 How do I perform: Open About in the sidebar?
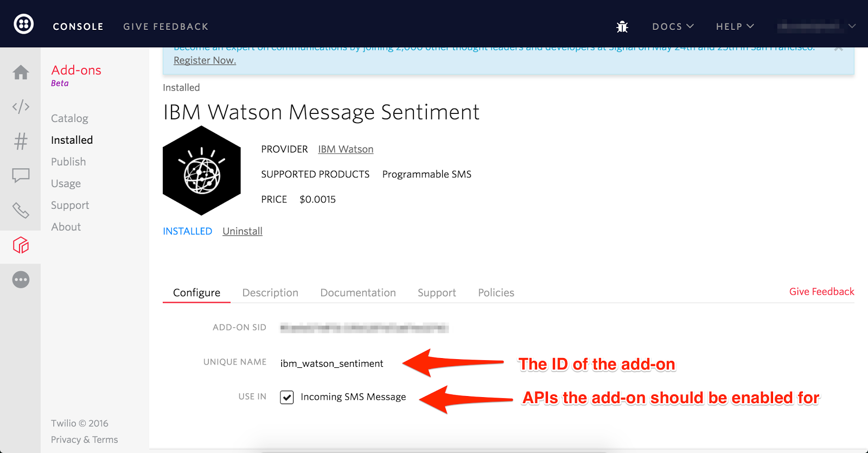(66, 227)
